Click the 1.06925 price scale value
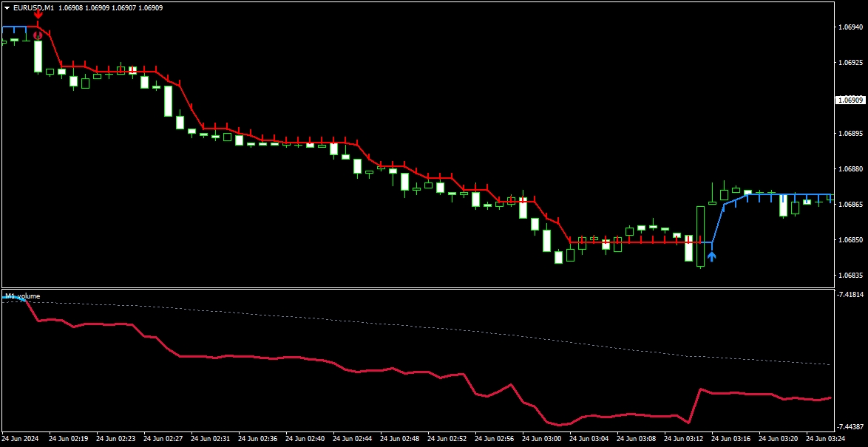 (851, 63)
